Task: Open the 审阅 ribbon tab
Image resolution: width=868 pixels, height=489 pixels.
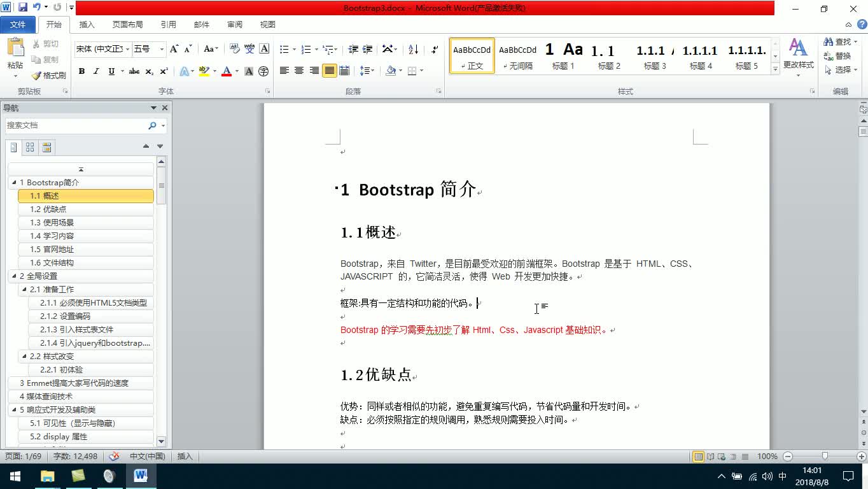Action: coord(234,25)
